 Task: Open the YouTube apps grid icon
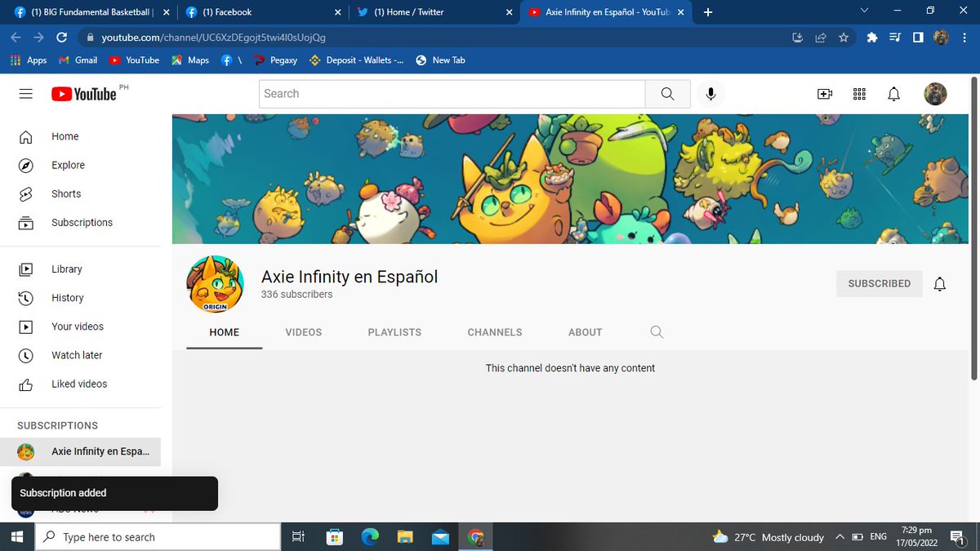tap(859, 94)
